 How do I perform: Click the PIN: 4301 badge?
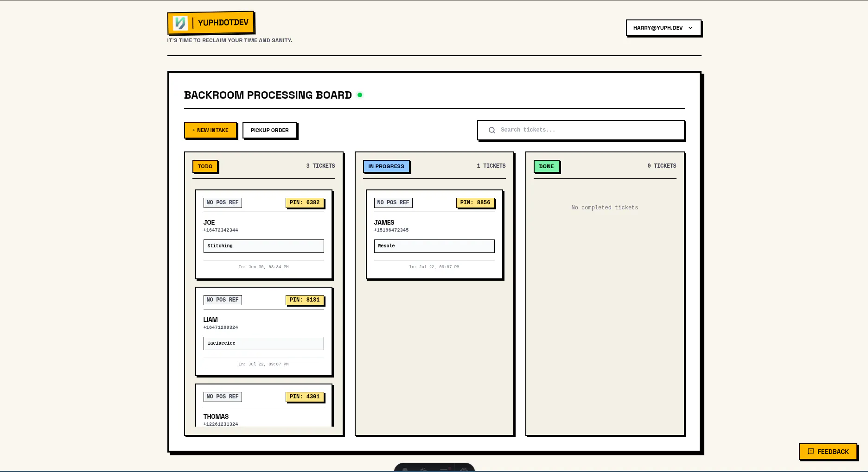point(305,396)
